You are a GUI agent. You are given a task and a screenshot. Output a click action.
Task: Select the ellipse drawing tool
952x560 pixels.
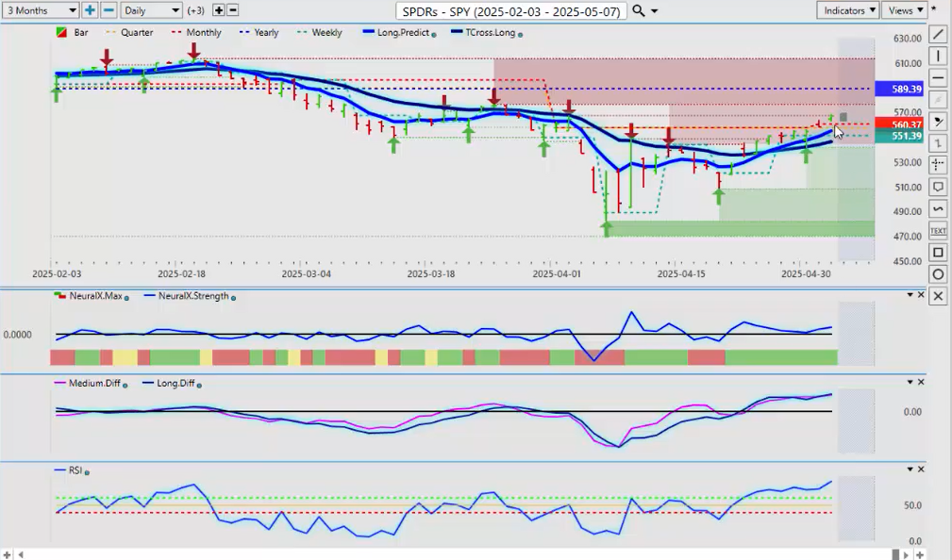(938, 274)
